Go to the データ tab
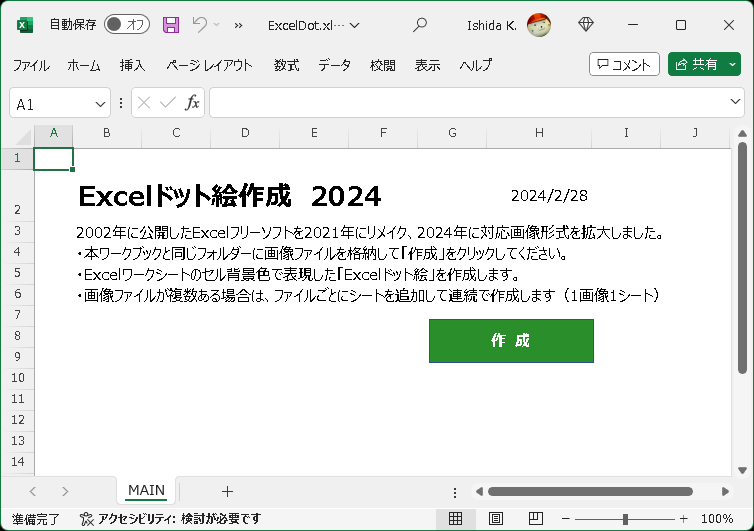Screen dimensions: 754x531 pos(334,65)
